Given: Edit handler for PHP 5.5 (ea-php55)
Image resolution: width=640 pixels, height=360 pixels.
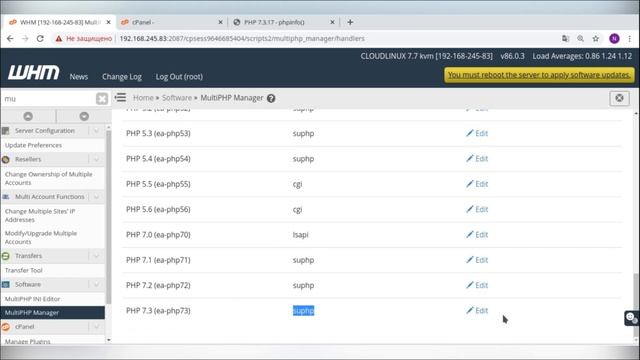Looking at the screenshot, I should click(477, 184).
